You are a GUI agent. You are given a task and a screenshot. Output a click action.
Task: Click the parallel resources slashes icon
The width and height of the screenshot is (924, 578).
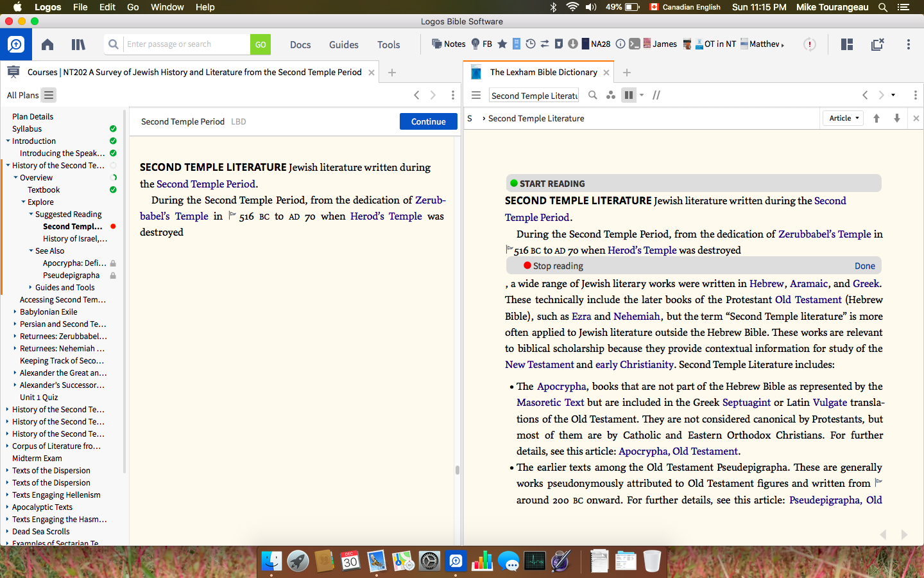click(656, 95)
